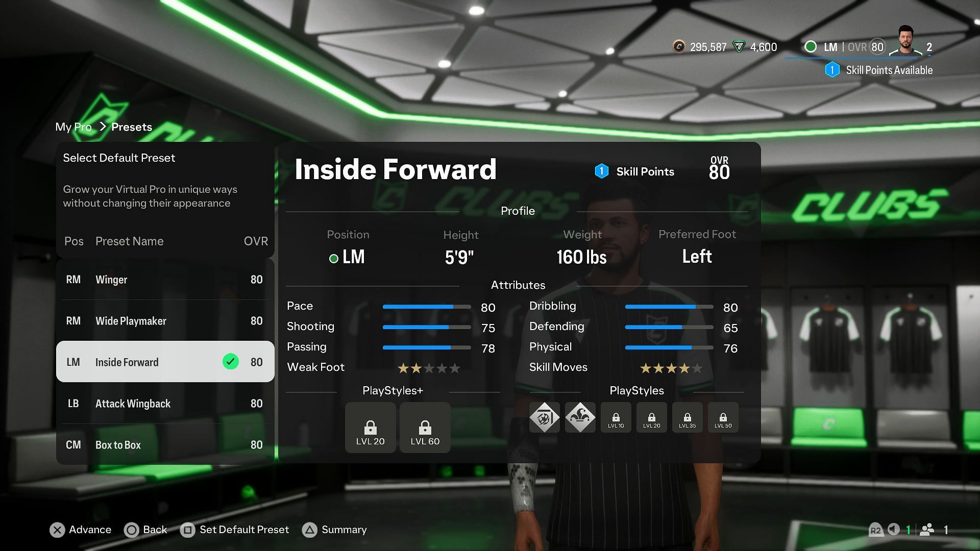Select the Inside Forward preset
Viewport: 980px width, 551px height.
point(165,362)
